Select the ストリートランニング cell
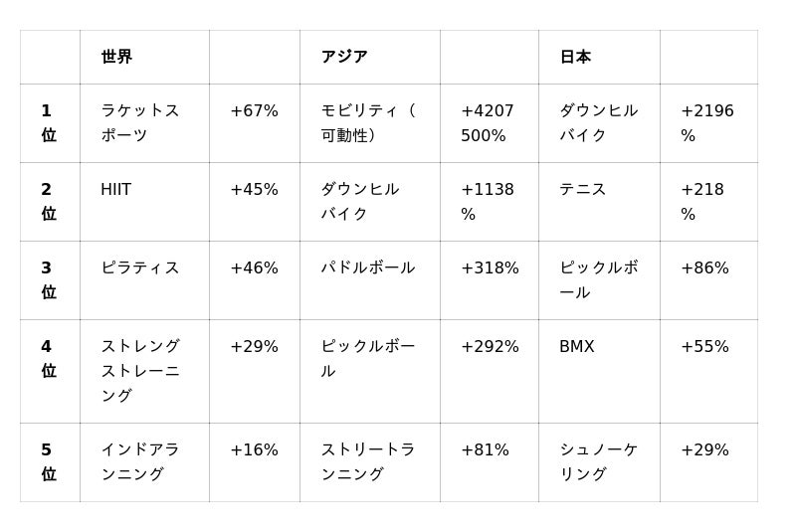The width and height of the screenshot is (796, 532). 367,462
